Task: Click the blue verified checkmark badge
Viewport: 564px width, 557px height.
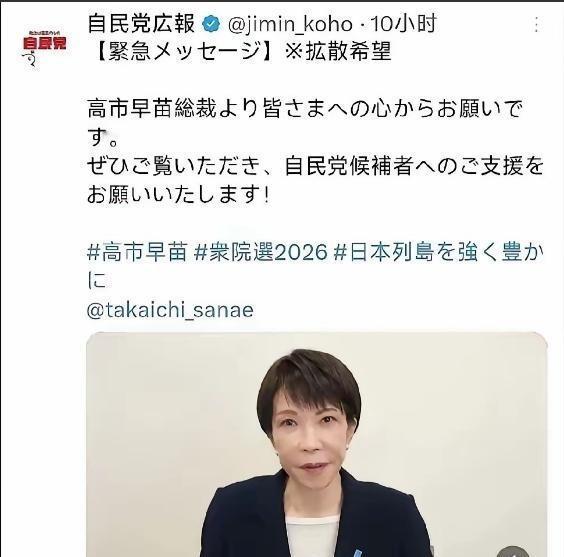Action: click(211, 24)
